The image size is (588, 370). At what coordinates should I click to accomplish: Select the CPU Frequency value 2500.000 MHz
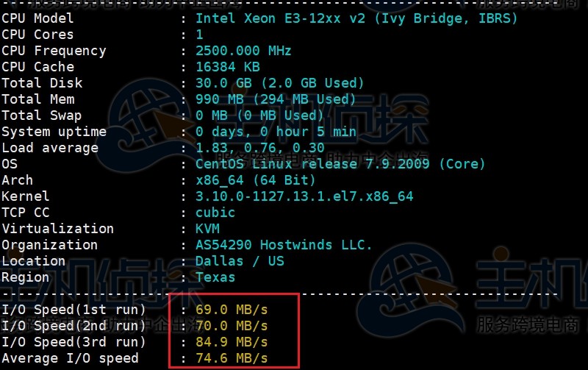click(243, 51)
